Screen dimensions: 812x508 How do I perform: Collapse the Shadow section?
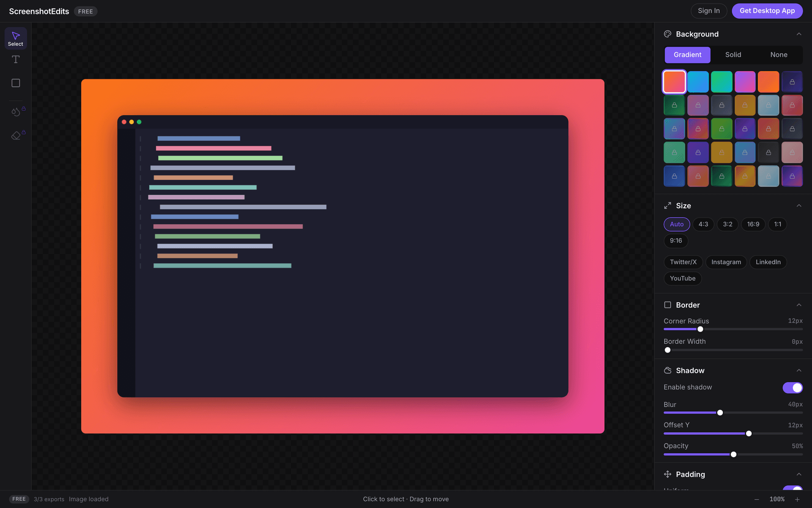[x=799, y=370]
